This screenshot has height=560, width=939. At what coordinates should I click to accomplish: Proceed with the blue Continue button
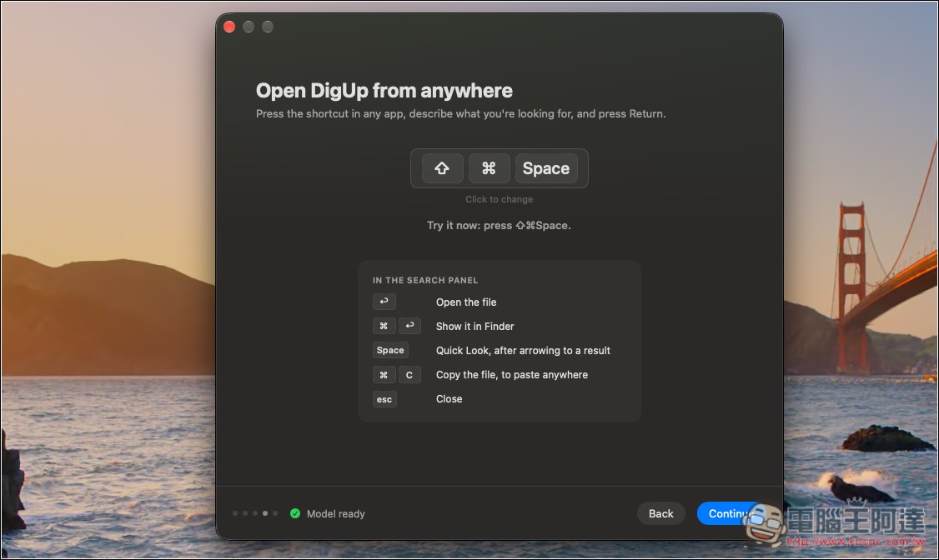[731, 513]
